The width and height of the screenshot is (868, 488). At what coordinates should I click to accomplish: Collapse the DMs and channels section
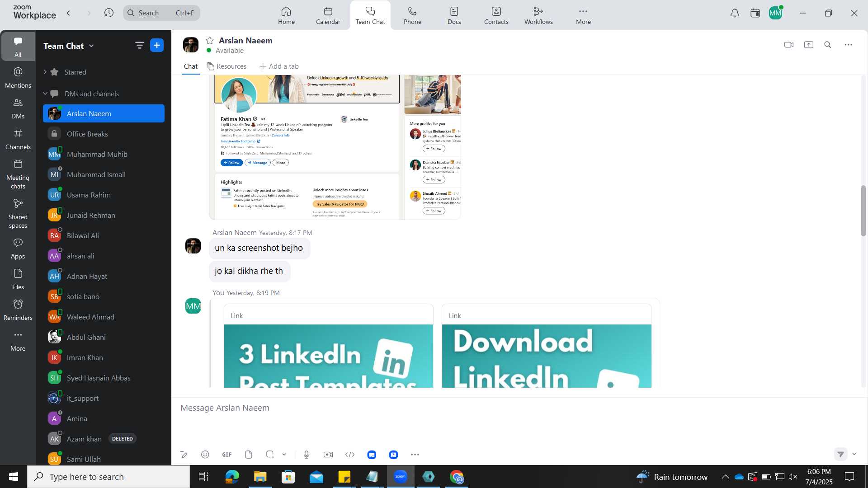(x=45, y=94)
